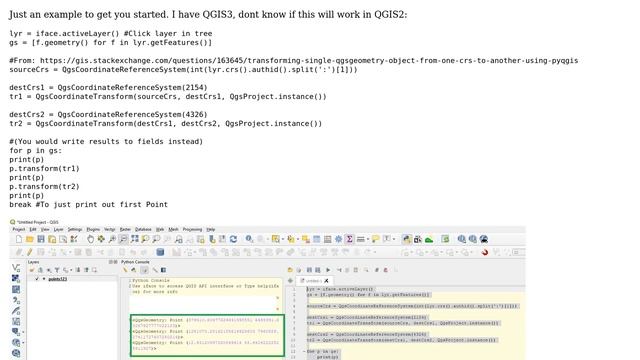Click line 'lyr = iface.activeLayer()' in answer code
Viewport: 640px width, 360px height.
click(x=64, y=33)
